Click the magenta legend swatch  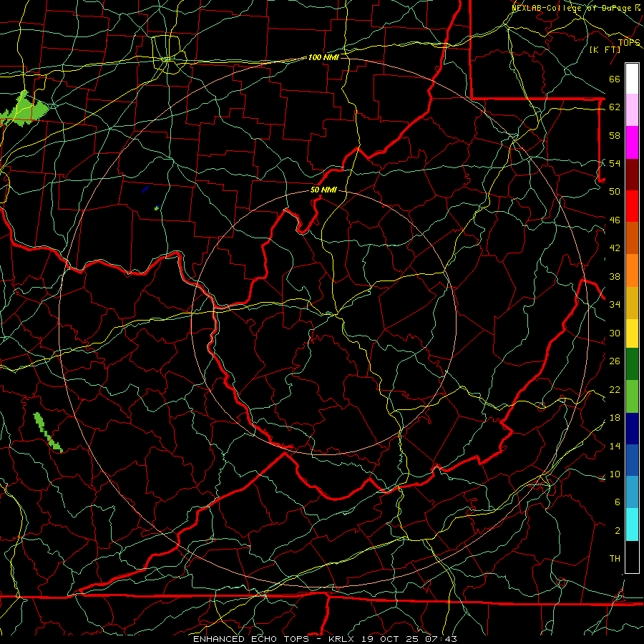point(632,142)
